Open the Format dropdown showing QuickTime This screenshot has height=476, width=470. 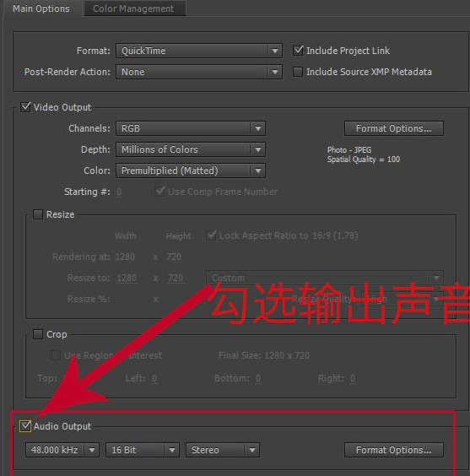(x=199, y=51)
